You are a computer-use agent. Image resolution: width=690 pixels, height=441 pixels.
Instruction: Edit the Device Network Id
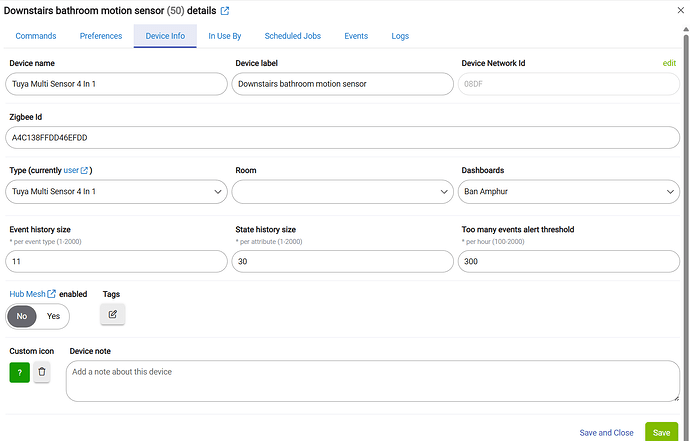click(x=669, y=63)
